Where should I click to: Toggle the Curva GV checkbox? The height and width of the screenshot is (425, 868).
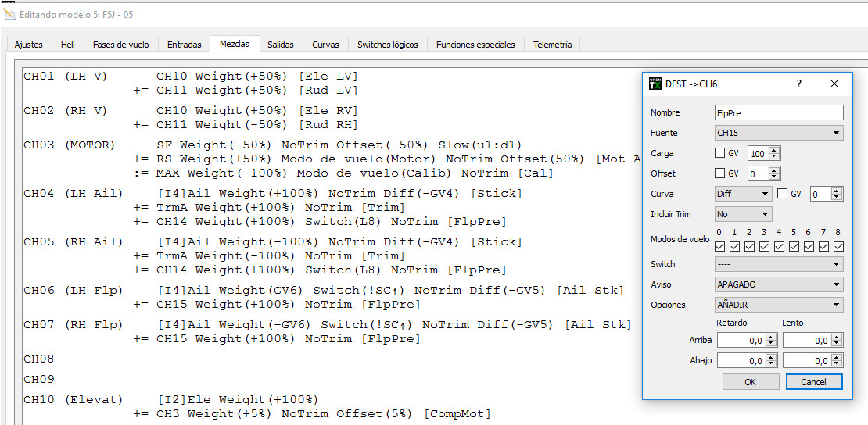click(783, 194)
